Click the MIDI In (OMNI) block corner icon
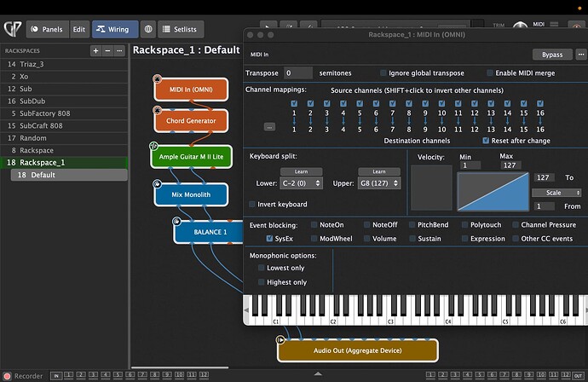588x382 pixels. (157, 78)
